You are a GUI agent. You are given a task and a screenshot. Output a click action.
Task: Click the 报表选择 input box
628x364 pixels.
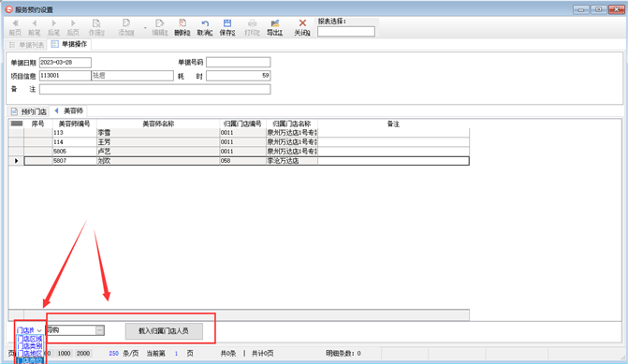pyautogui.click(x=346, y=31)
